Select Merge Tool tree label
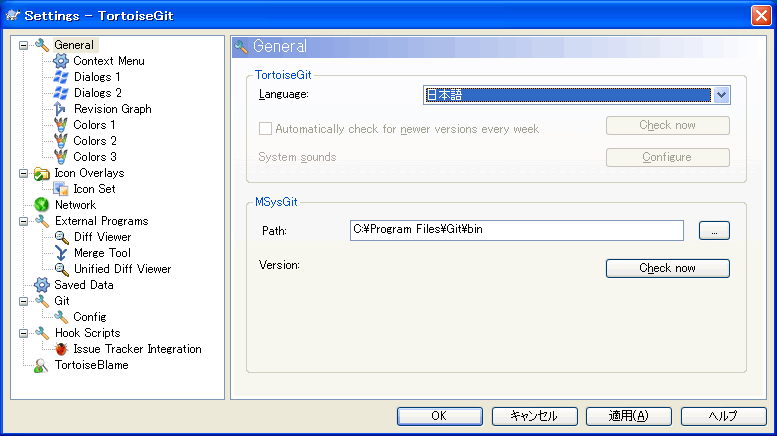Screen dimensions: 777x436 (x=102, y=253)
